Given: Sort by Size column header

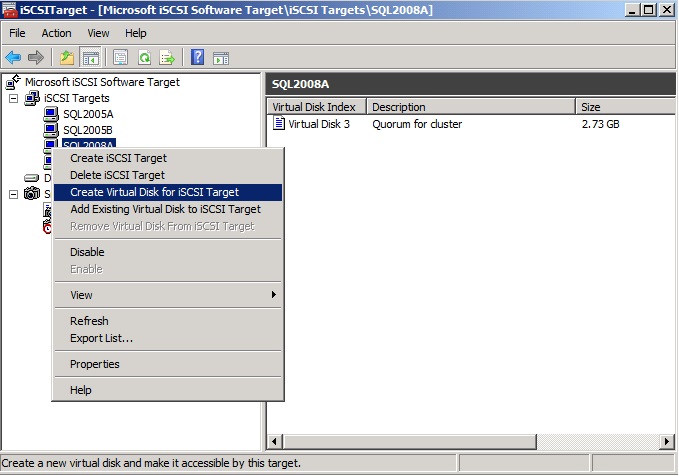Looking at the screenshot, I should 625,107.
